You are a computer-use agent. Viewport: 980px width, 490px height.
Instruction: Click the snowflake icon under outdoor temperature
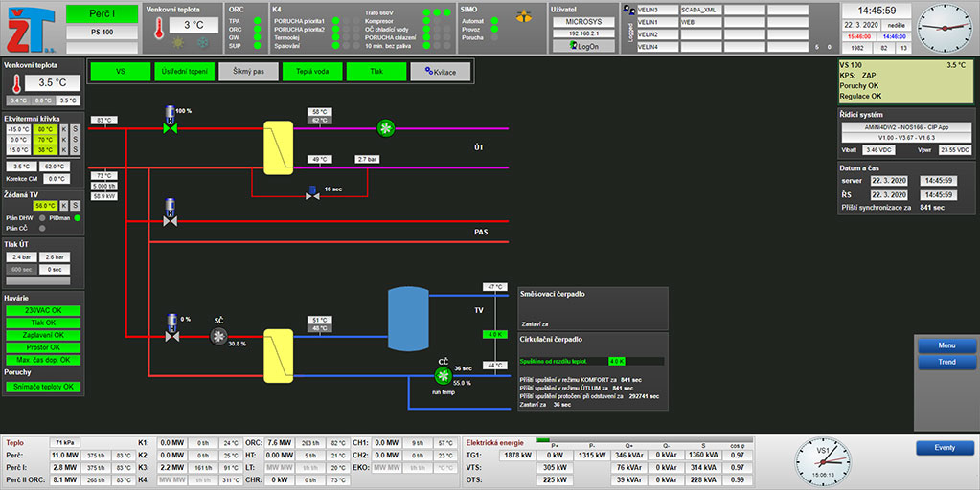202,43
